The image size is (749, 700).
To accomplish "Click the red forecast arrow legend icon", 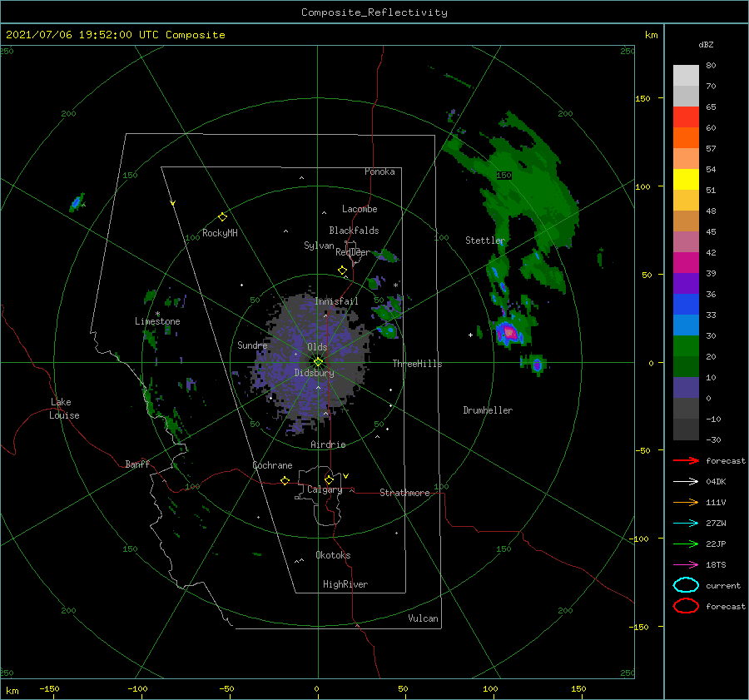I will coord(686,460).
